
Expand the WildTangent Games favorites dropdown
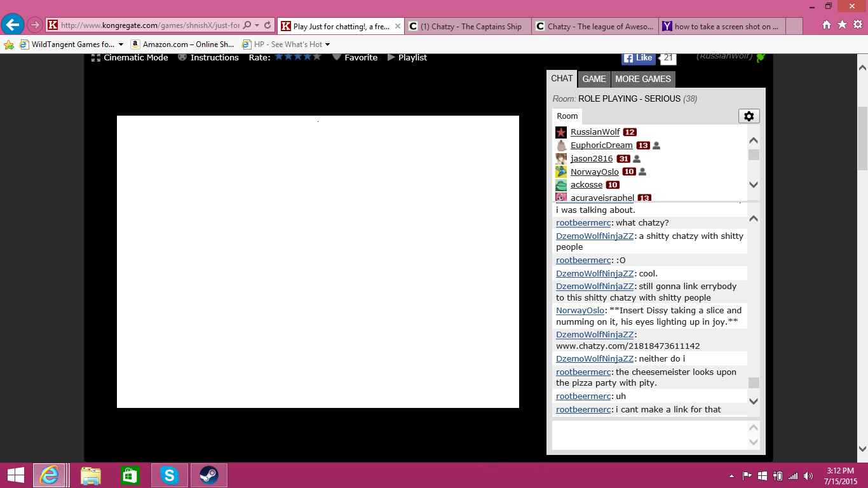coord(121,44)
